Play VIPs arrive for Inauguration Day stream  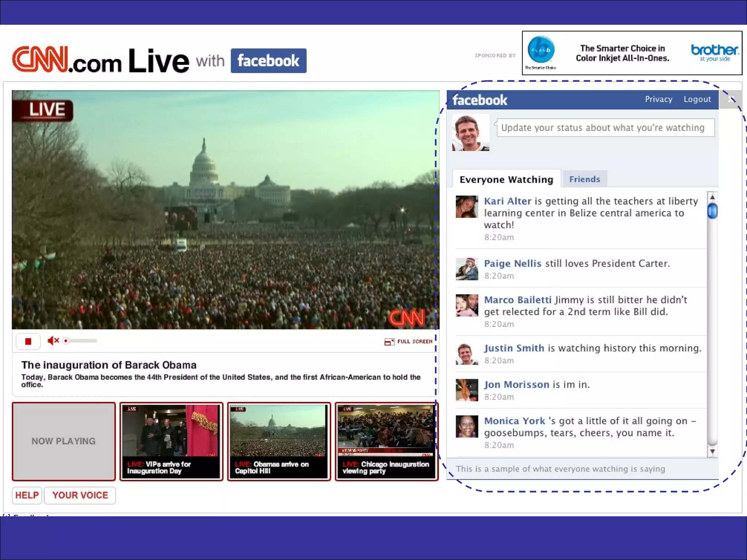pos(171,441)
